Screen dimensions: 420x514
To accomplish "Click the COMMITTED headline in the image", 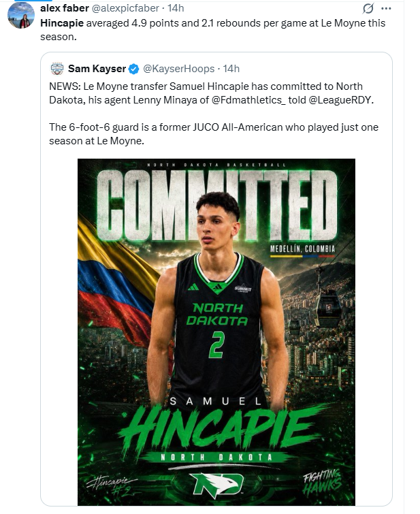I will pos(217,205).
